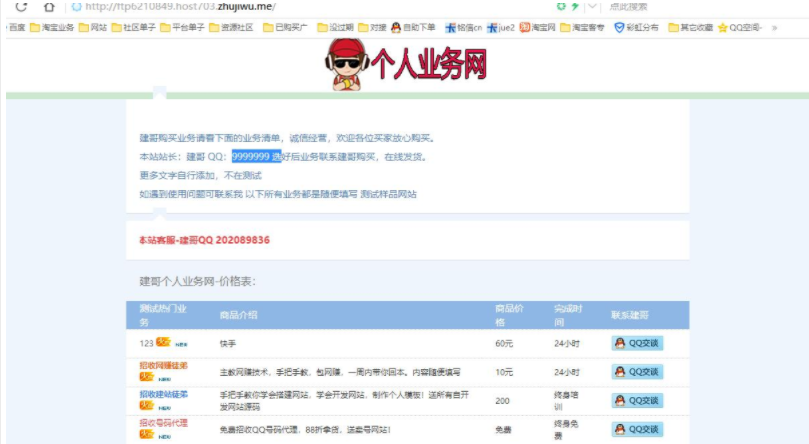The image size is (809, 444).
Task: Click QQ交谈 button in the 200 price row
Action: point(637,401)
